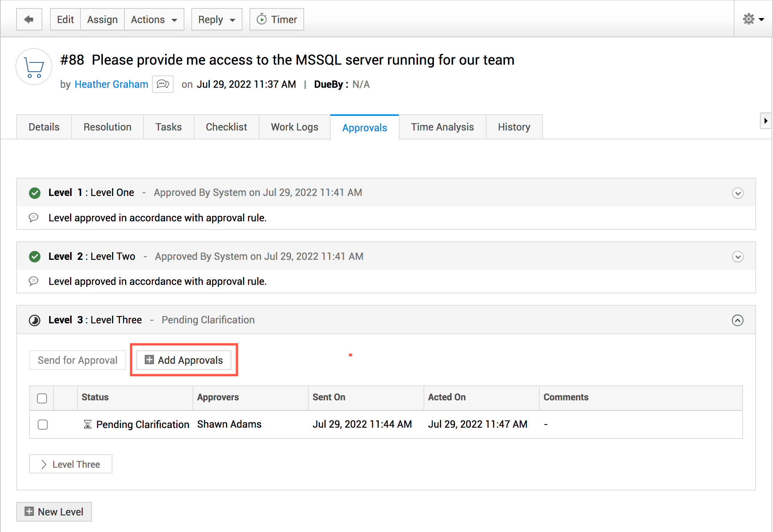Start the Timer
Viewport: 773px width, 532px height.
click(x=276, y=19)
